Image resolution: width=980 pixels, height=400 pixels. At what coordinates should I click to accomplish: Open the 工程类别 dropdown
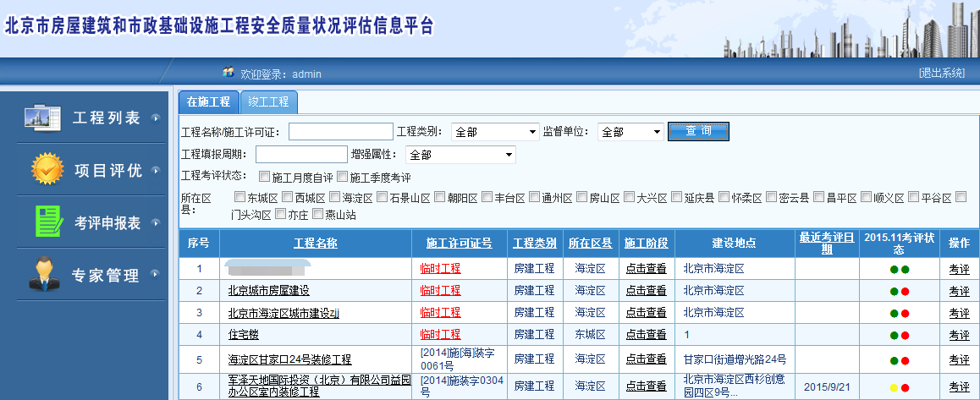pyautogui.click(x=495, y=132)
